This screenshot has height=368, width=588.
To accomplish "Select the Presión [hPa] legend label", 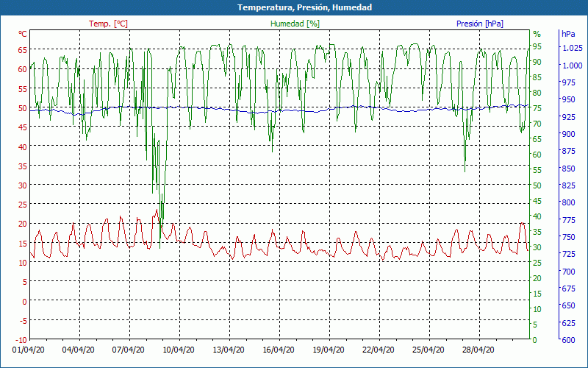I will [480, 24].
